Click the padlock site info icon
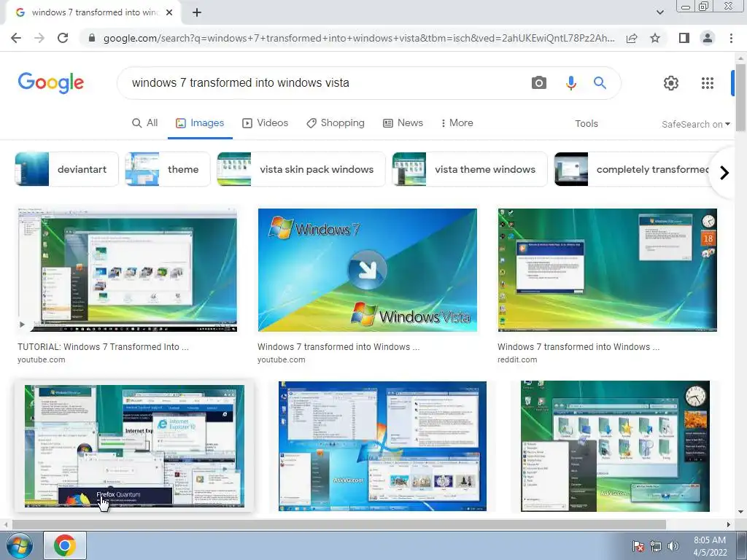This screenshot has height=560, width=747. click(92, 38)
